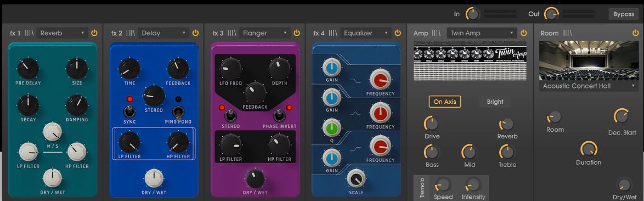Click the Reverb DRY / WET knob

[53, 178]
